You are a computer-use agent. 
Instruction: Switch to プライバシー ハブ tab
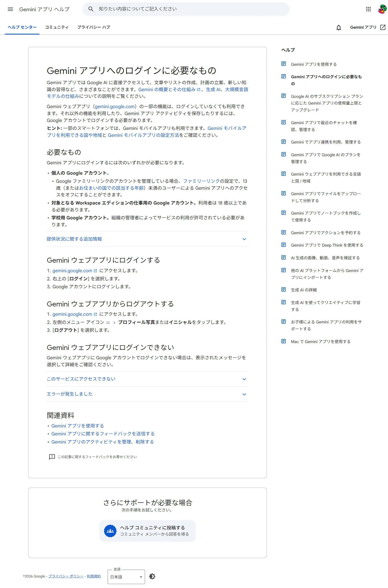tap(94, 27)
